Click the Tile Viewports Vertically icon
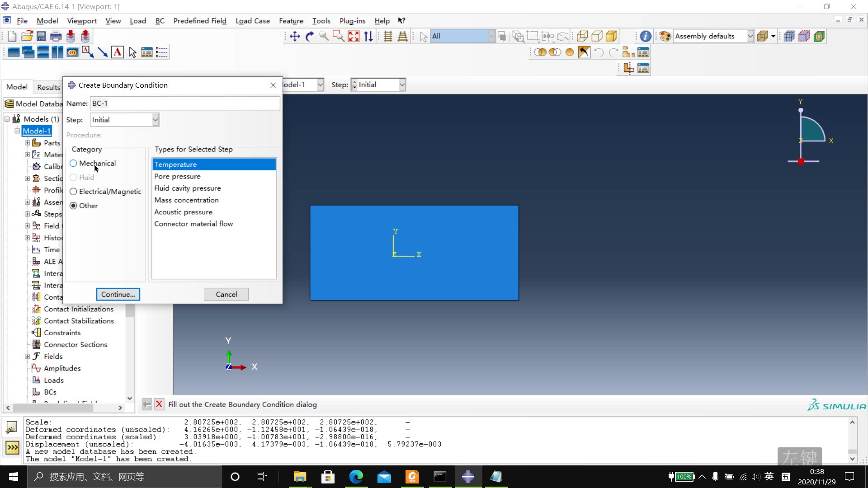The height and width of the screenshot is (488, 868). coord(57,52)
